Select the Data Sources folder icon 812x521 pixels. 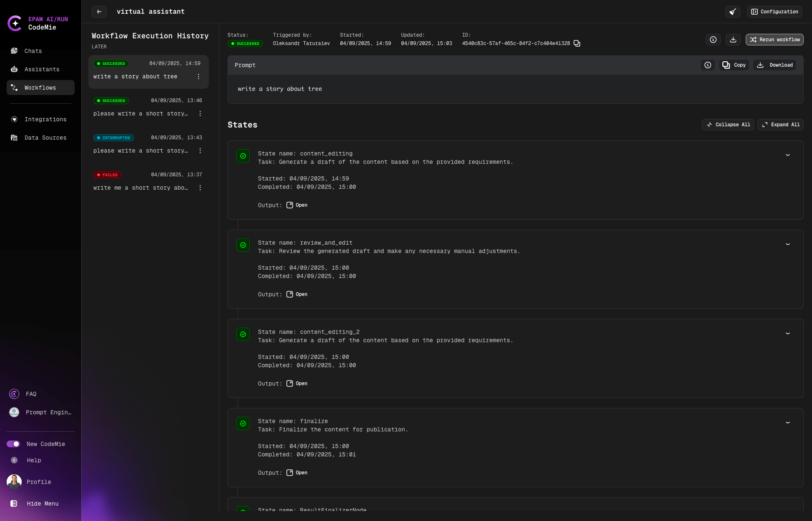[14, 138]
